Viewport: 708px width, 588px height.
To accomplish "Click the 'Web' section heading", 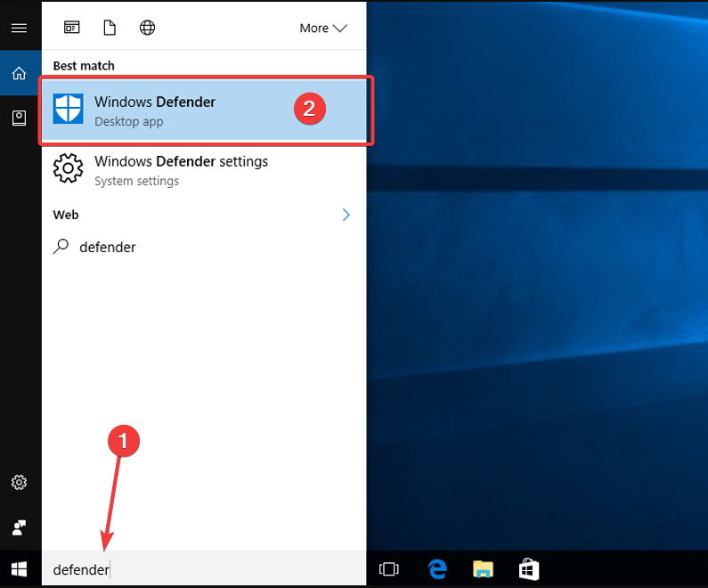I will [66, 215].
